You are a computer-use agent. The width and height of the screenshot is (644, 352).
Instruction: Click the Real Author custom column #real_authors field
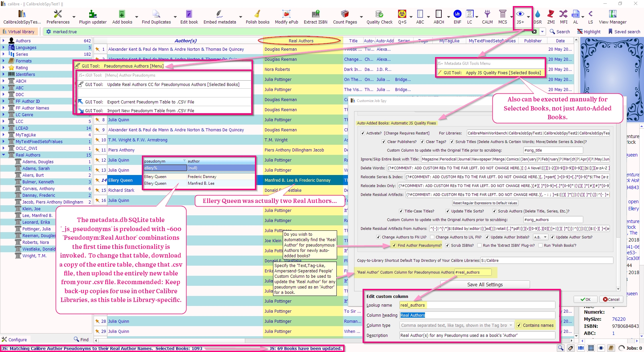click(x=473, y=272)
